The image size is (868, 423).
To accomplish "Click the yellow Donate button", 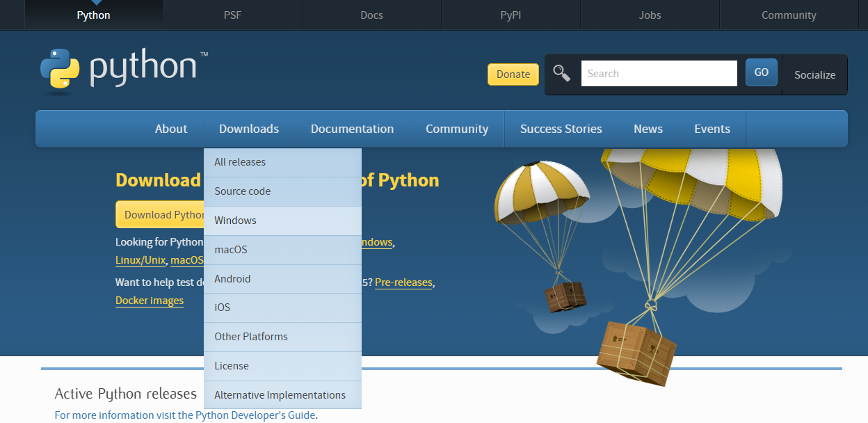I will coord(513,74).
